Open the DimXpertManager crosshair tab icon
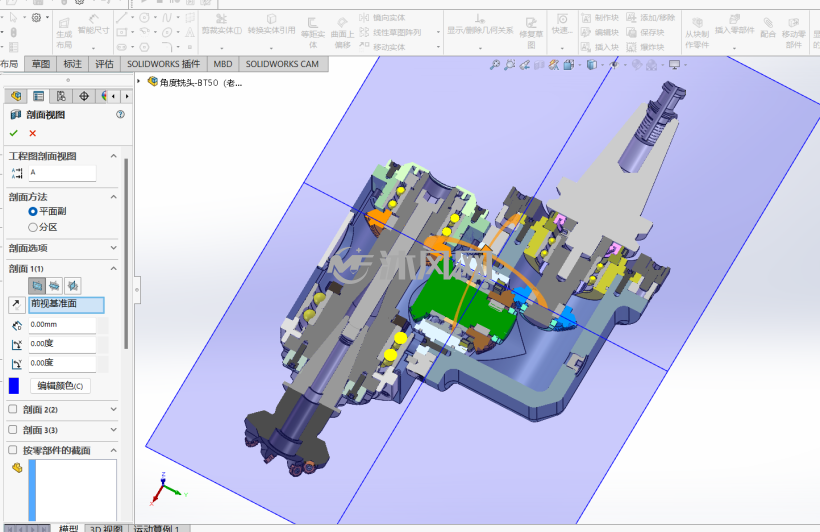Image resolution: width=820 pixels, height=532 pixels. pos(84,96)
